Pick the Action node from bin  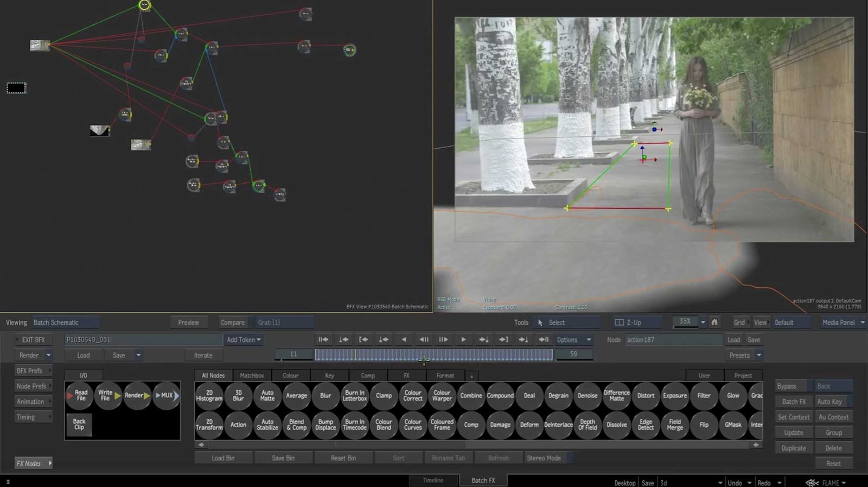click(238, 425)
